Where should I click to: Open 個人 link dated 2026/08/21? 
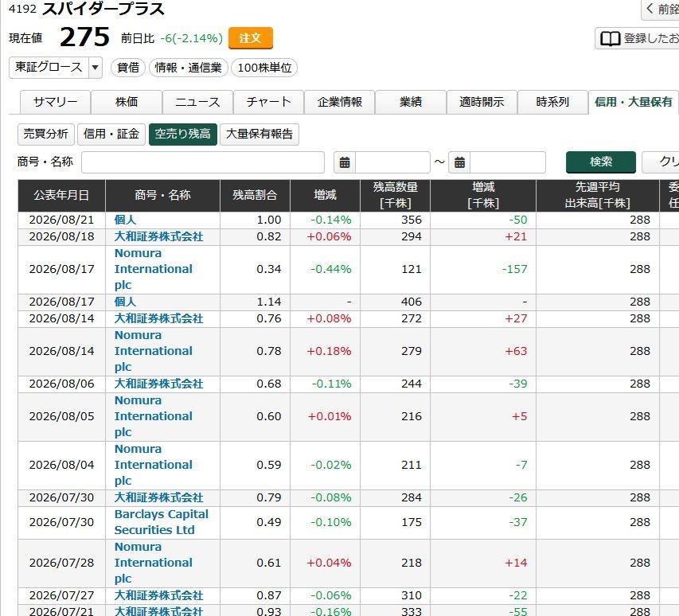pos(125,220)
